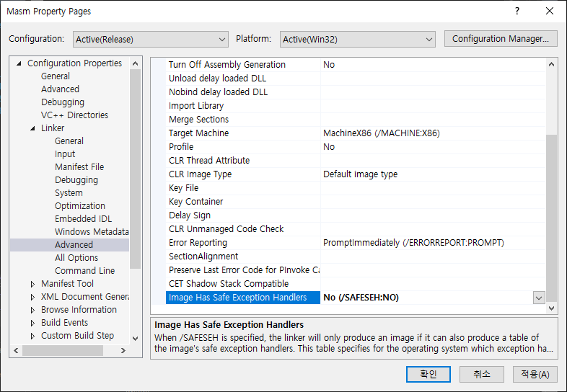Click the tree panel scroll up arrow
This screenshot has height=392, width=567.
pos(135,63)
